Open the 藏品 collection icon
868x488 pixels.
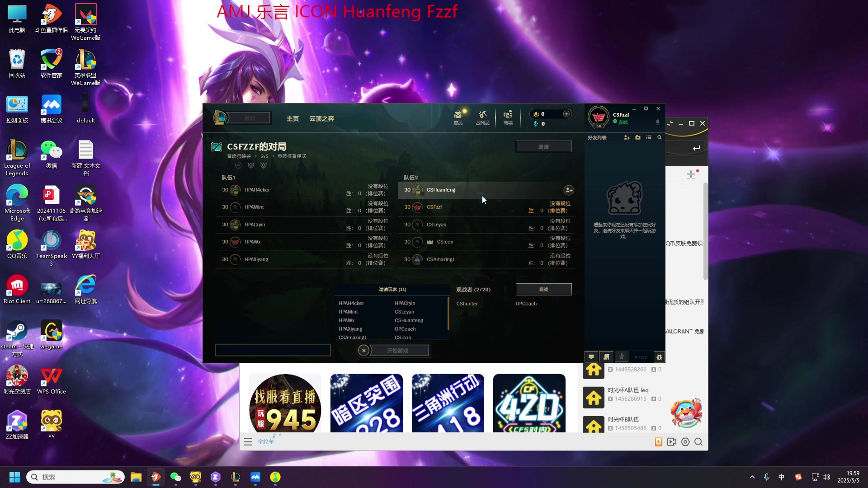click(458, 117)
